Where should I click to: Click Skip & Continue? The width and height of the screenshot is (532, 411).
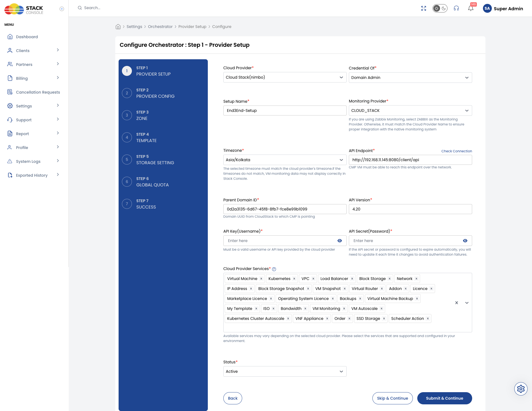[393, 398]
